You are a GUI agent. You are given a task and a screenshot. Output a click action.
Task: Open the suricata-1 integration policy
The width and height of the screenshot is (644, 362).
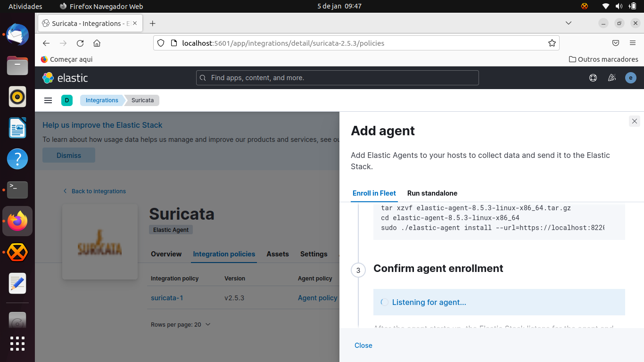point(167,298)
